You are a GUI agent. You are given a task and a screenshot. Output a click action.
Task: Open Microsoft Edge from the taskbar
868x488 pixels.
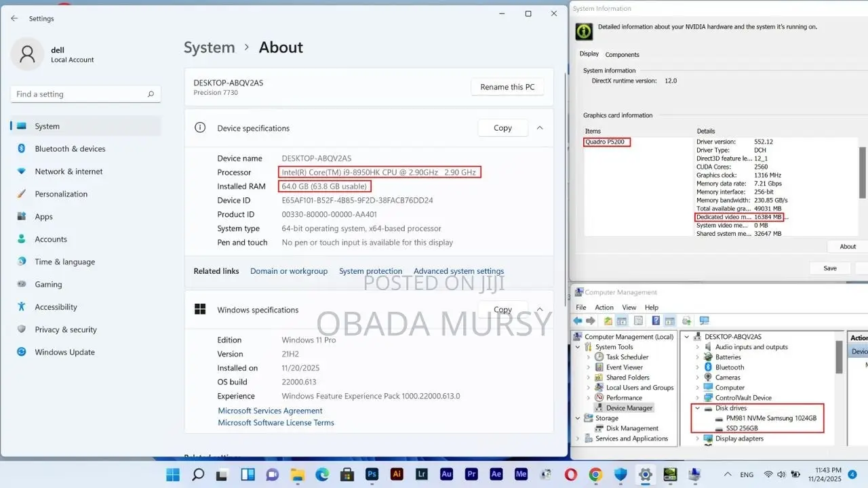(x=322, y=474)
